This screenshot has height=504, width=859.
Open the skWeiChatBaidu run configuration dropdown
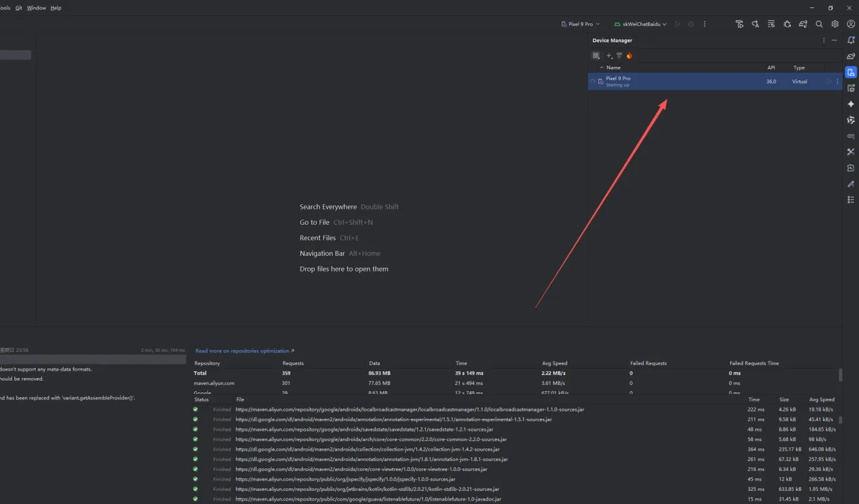(x=639, y=24)
